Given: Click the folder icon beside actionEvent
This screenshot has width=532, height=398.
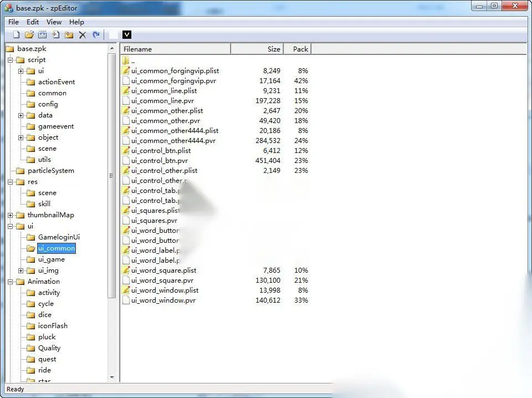Looking at the screenshot, I should 31,82.
